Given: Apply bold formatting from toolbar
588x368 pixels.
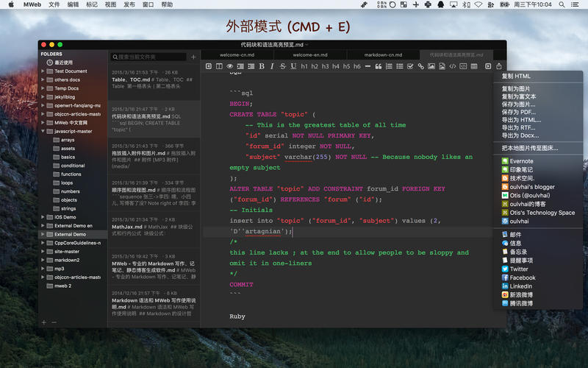Looking at the screenshot, I should (x=262, y=66).
